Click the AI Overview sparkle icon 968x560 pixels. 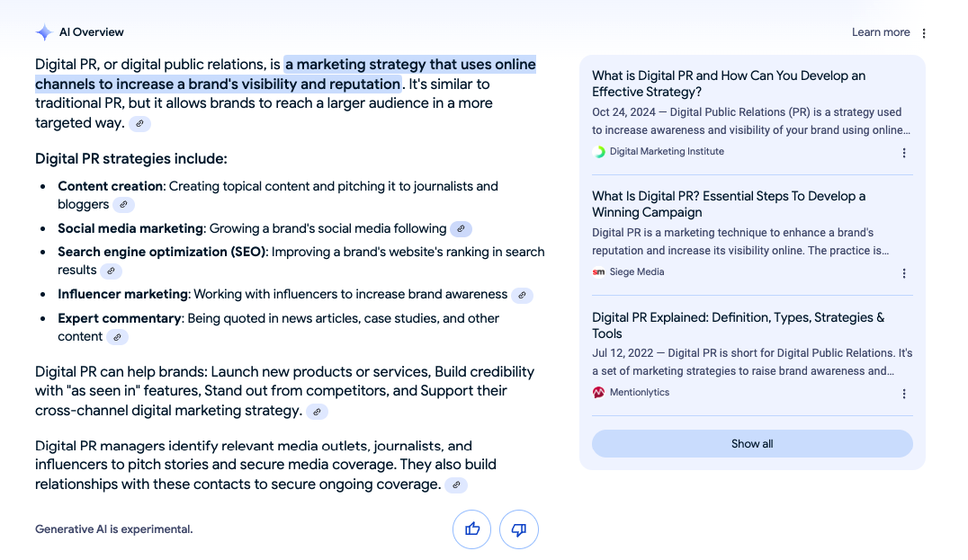[x=44, y=32]
